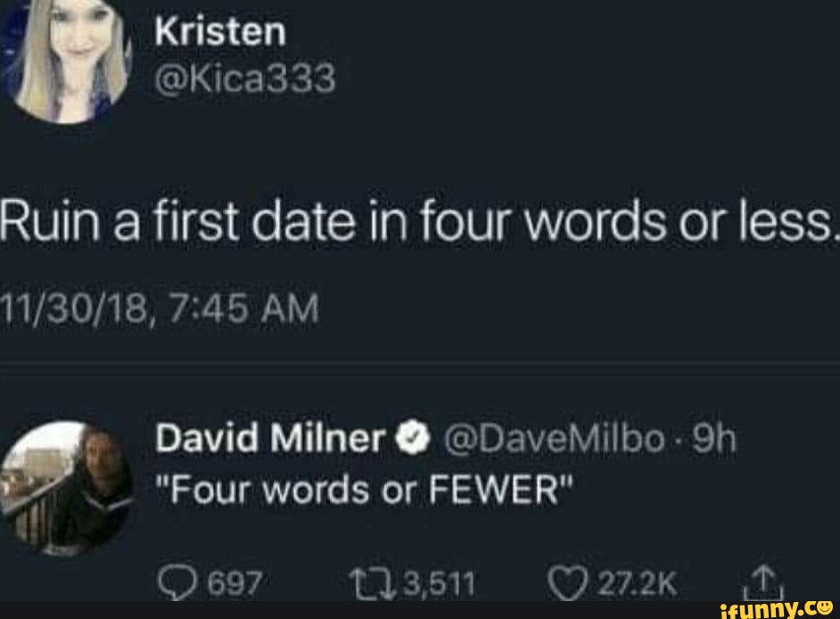This screenshot has height=619, width=840.
Task: Click David Milner's verified badge
Action: [x=410, y=438]
